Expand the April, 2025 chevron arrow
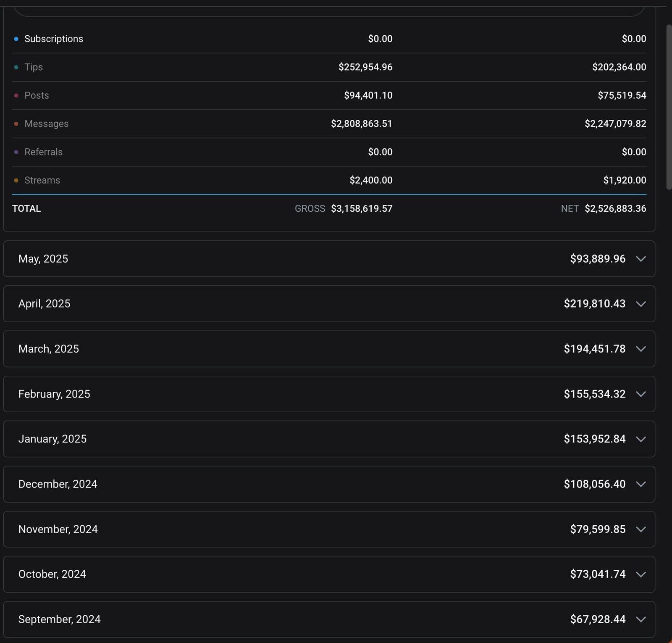672x643 pixels. click(640, 304)
